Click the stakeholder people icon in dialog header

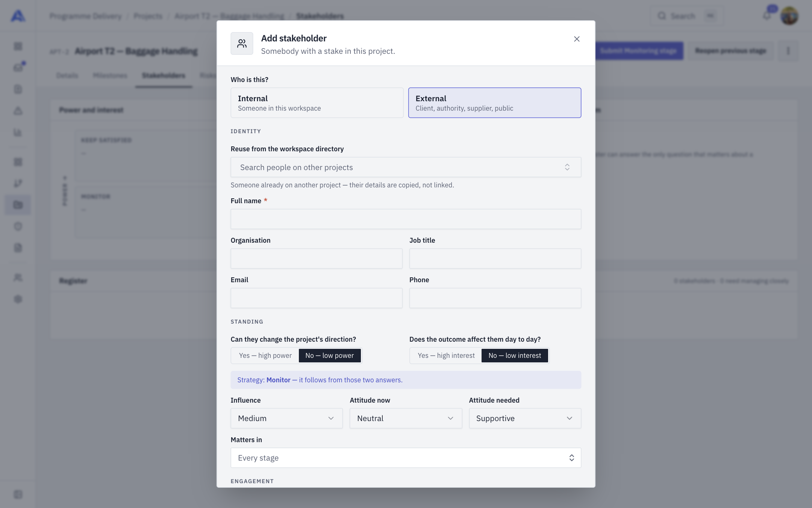click(242, 44)
